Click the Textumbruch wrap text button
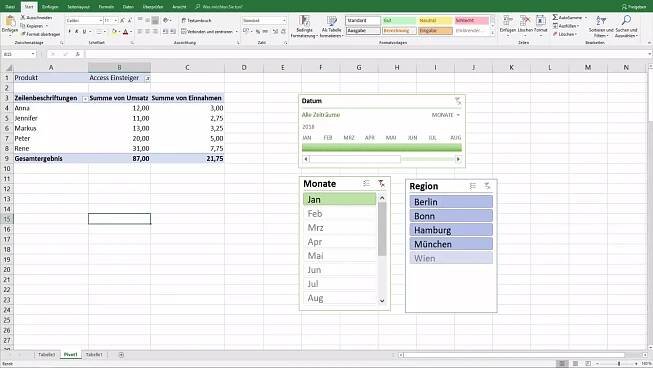This screenshot has width=653, height=368. [x=196, y=20]
